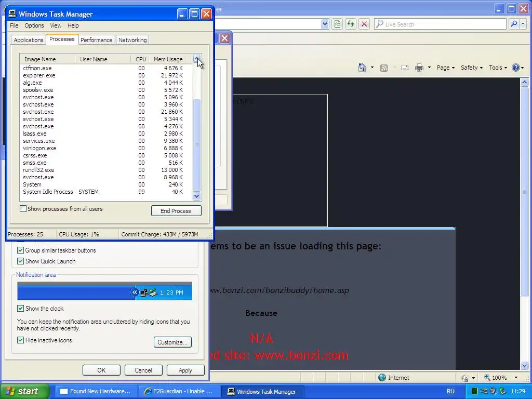Open the Options menu in Task Manager
The height and width of the screenshot is (399, 532).
[x=34, y=25]
